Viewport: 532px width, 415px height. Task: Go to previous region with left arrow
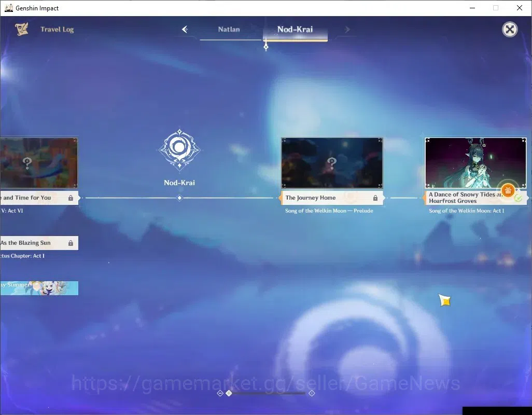coord(185,30)
